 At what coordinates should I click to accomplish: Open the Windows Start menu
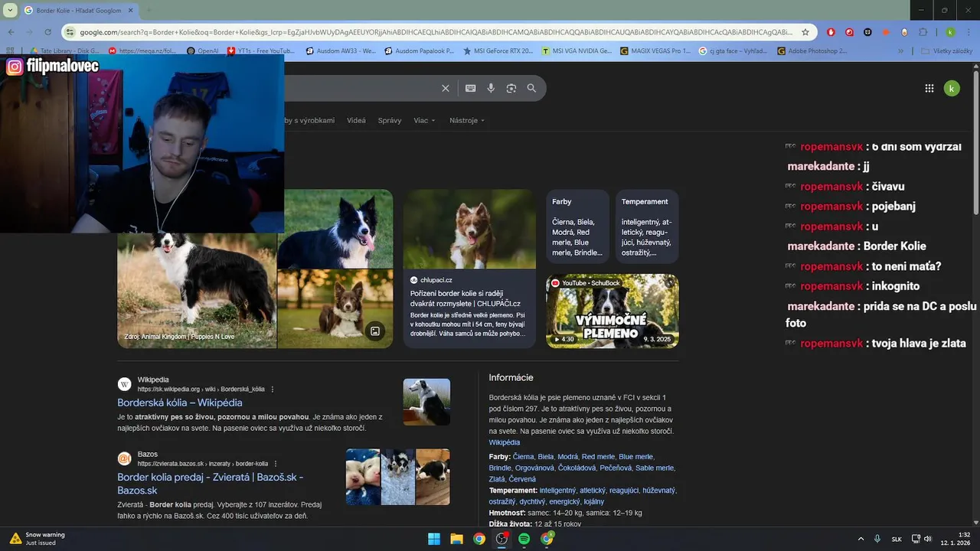point(434,539)
